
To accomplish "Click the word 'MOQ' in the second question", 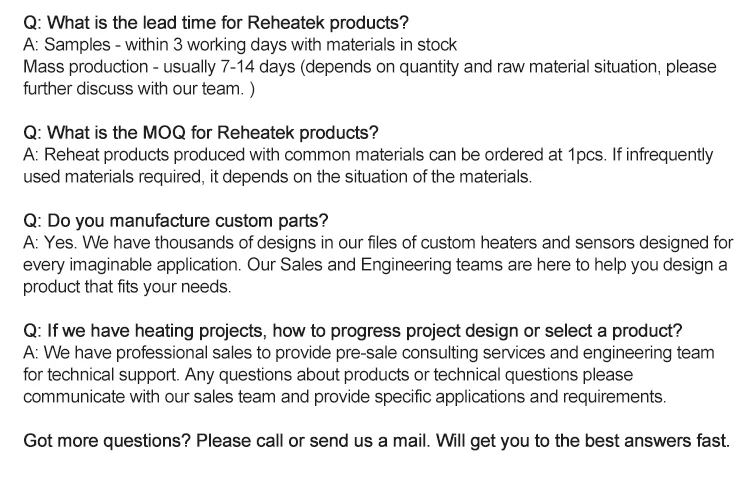I will pyautogui.click(x=164, y=132).
